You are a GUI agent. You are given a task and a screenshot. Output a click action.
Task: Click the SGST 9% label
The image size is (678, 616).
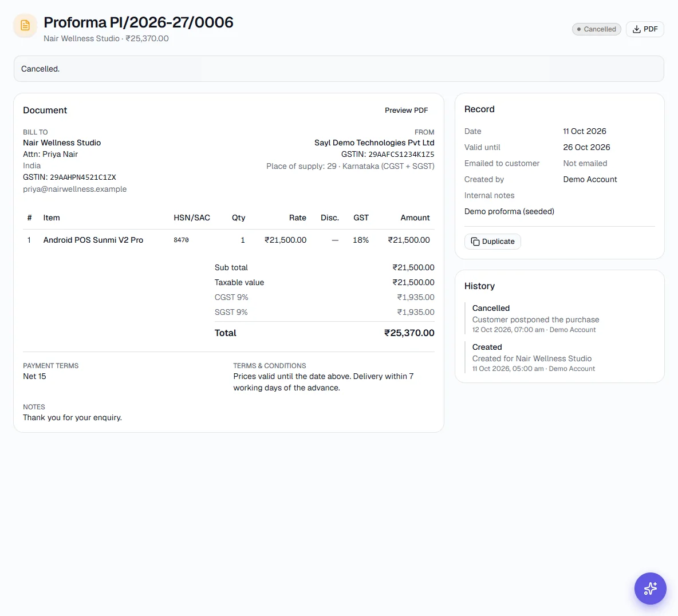click(x=231, y=312)
